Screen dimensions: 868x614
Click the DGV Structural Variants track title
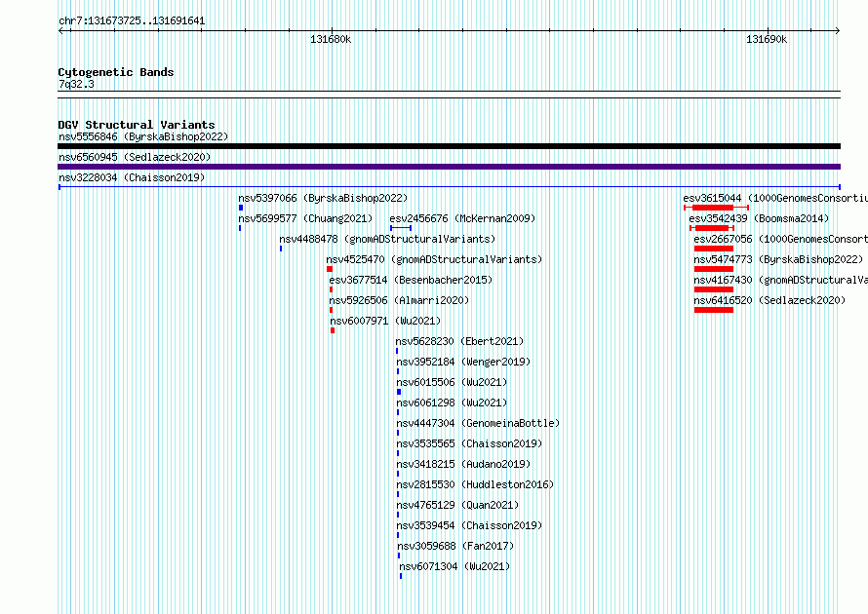click(137, 125)
